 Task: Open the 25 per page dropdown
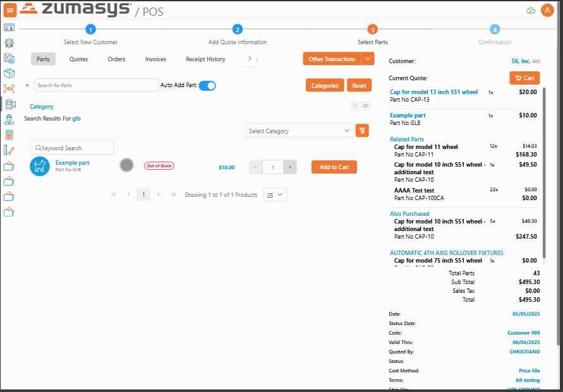pos(275,194)
